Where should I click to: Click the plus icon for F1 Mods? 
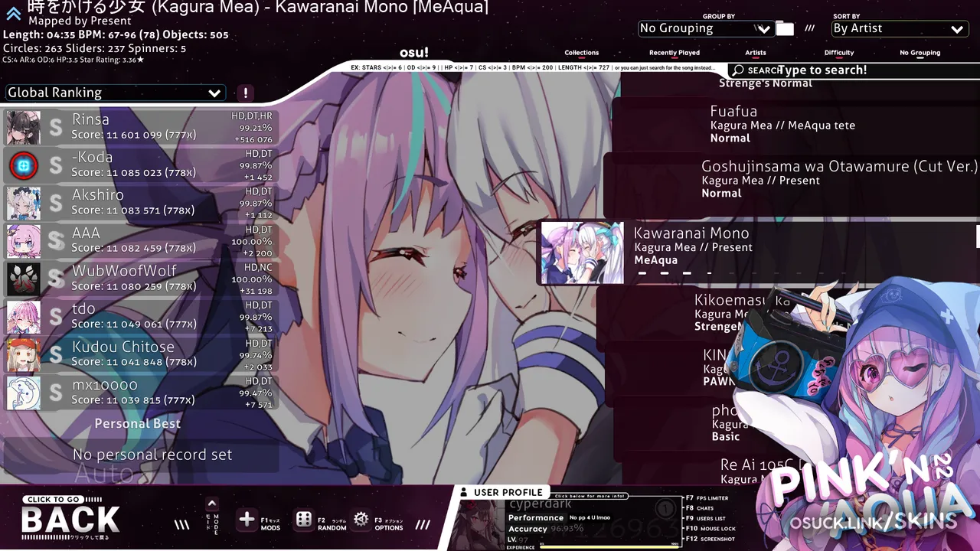[247, 520]
